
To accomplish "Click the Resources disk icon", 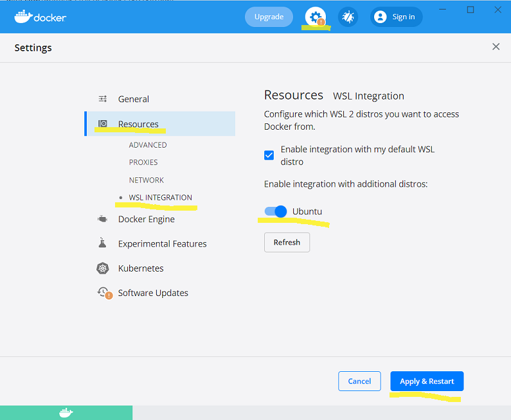I will pyautogui.click(x=103, y=124).
